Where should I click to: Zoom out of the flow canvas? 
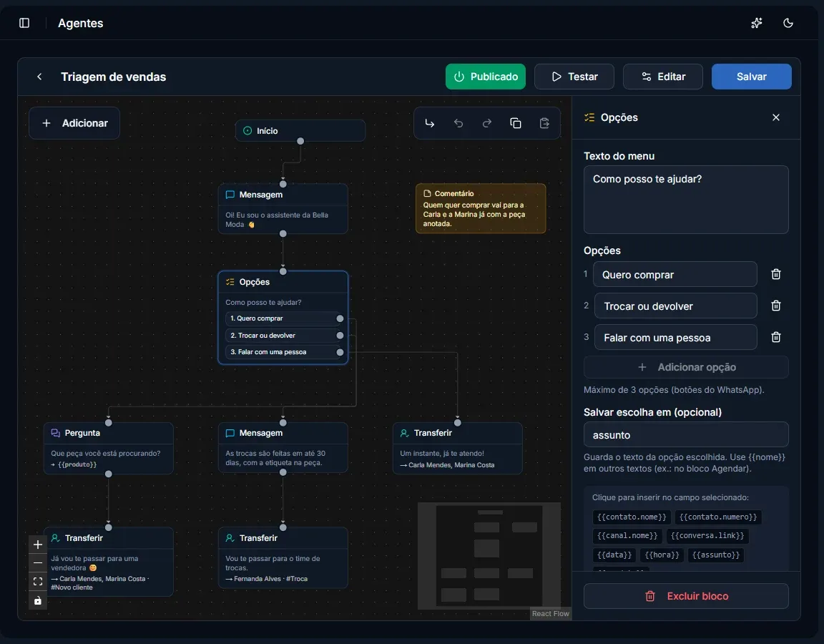pyautogui.click(x=38, y=563)
